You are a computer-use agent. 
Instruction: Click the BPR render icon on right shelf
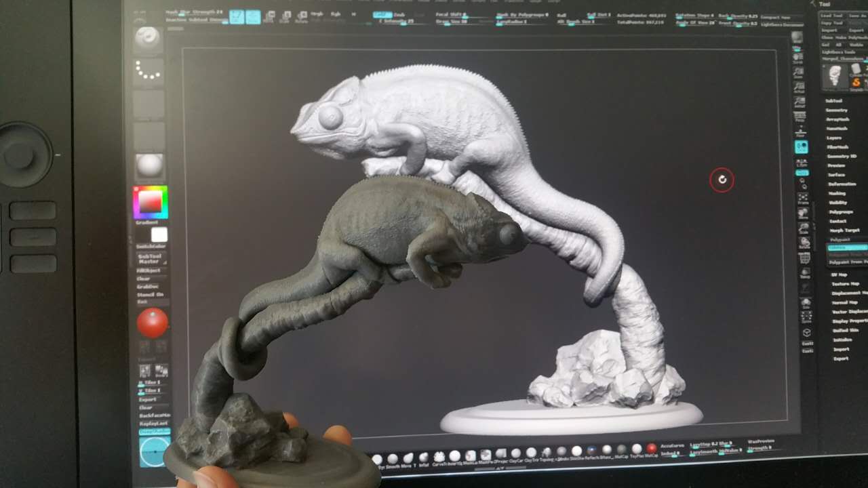797,37
